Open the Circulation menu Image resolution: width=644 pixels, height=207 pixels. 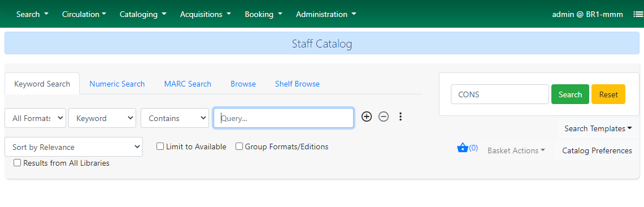(x=84, y=14)
